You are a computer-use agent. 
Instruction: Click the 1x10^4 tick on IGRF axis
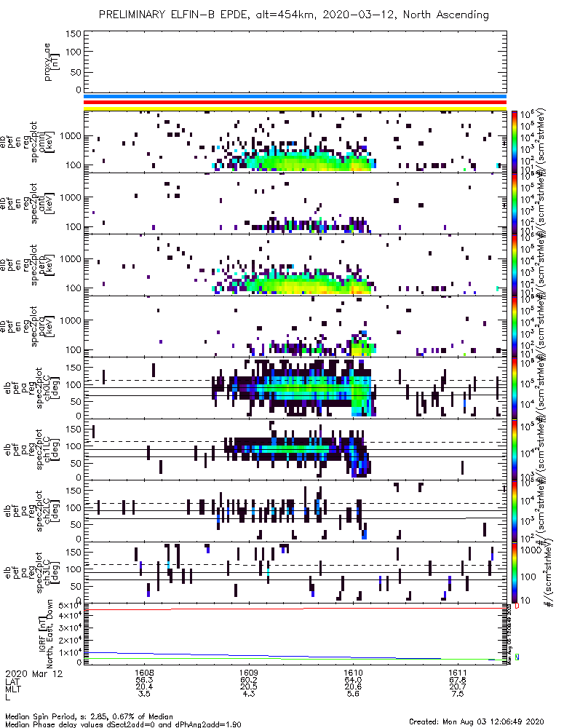pos(70,652)
